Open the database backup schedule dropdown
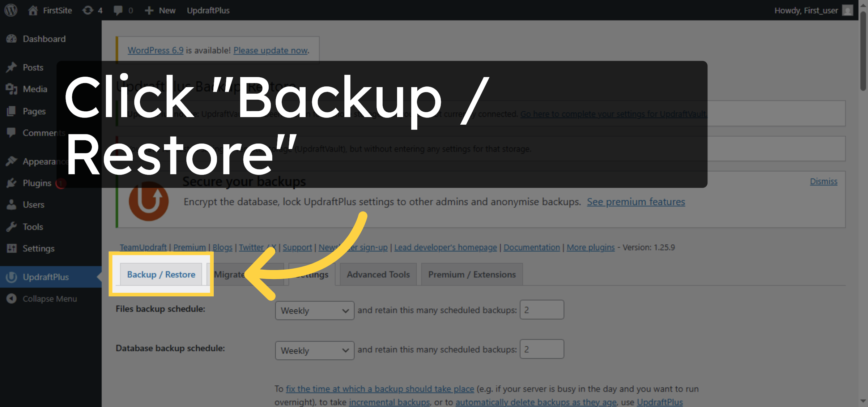Screen dimensions: 868x407 pos(314,350)
